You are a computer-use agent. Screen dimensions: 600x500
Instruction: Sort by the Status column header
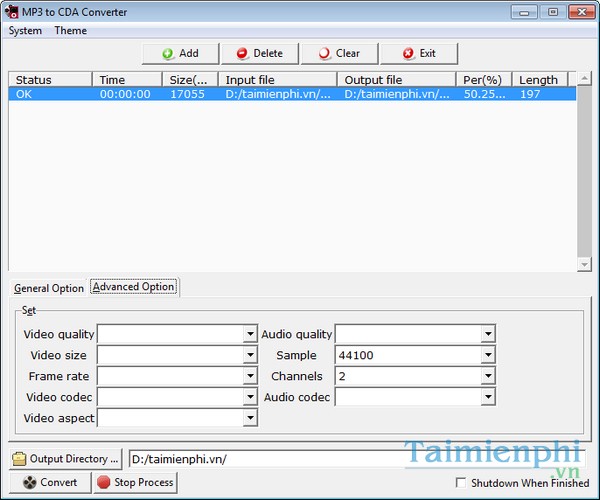click(50, 80)
